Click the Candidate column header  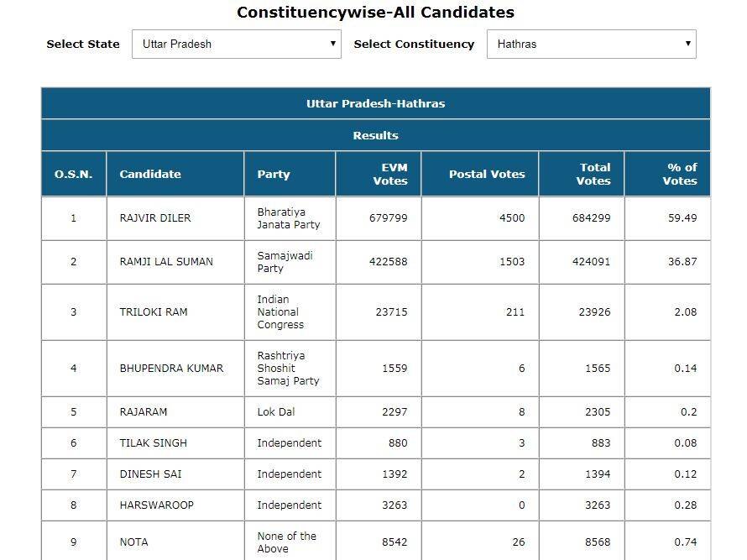click(150, 175)
